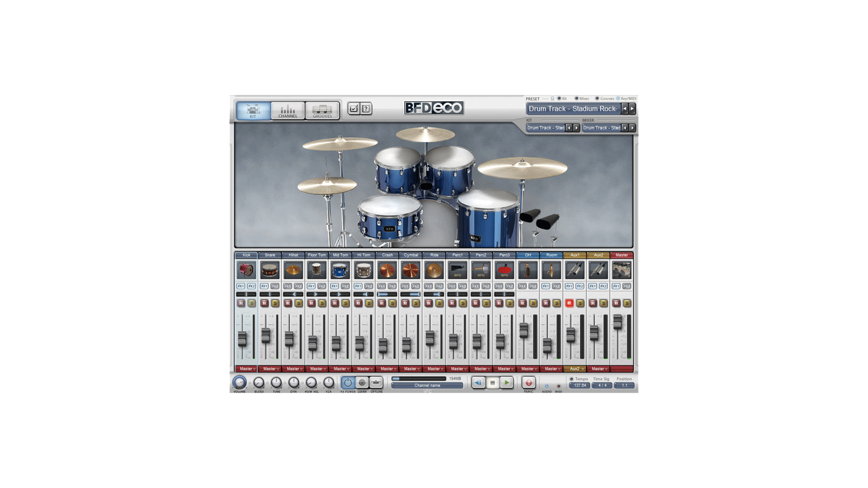Viewport: 868px width, 488px height.
Task: Toggle the Grooves preset radio button
Action: point(597,99)
